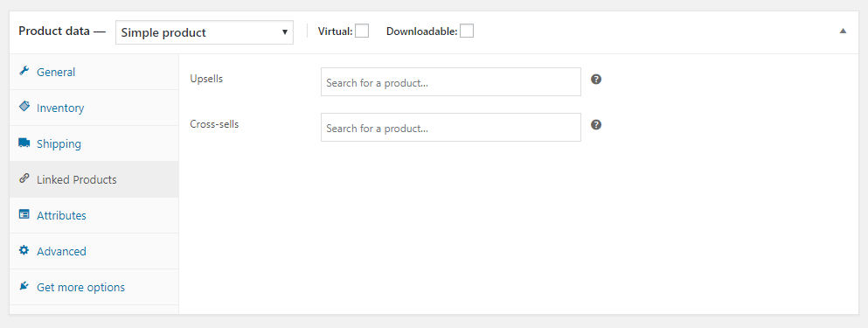Click the gear icon beside Advanced

(24, 250)
